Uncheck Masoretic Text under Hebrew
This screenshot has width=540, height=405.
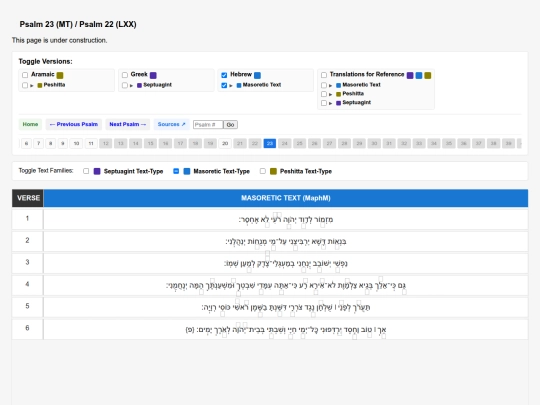(x=224, y=85)
